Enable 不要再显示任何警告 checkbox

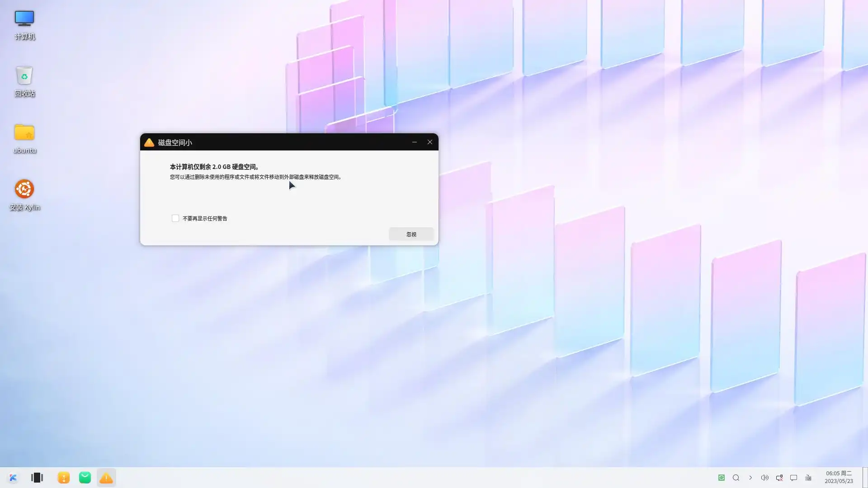175,218
